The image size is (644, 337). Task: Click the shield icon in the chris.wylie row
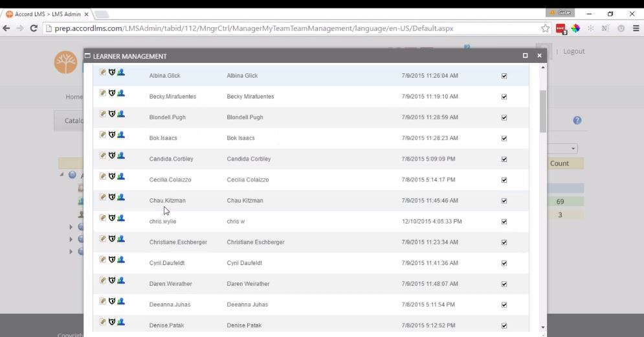[x=111, y=218]
